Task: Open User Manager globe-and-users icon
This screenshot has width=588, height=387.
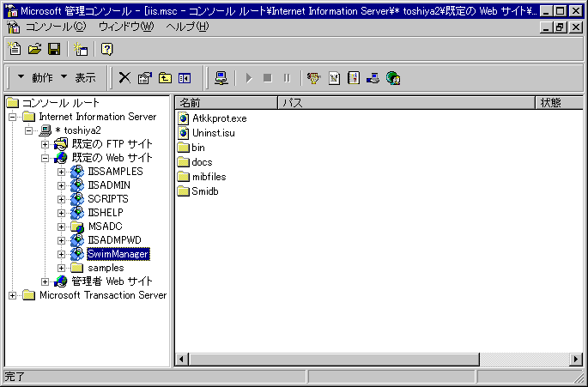Action: 393,78
